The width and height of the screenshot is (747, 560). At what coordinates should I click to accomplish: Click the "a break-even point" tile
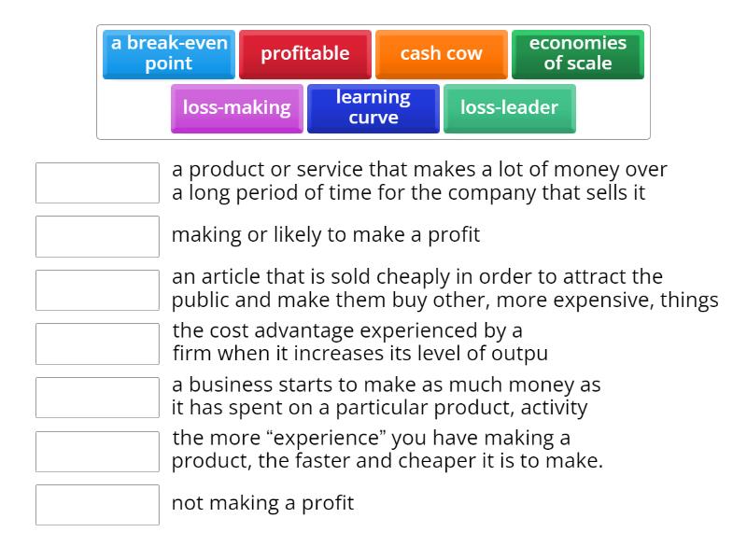[168, 54]
